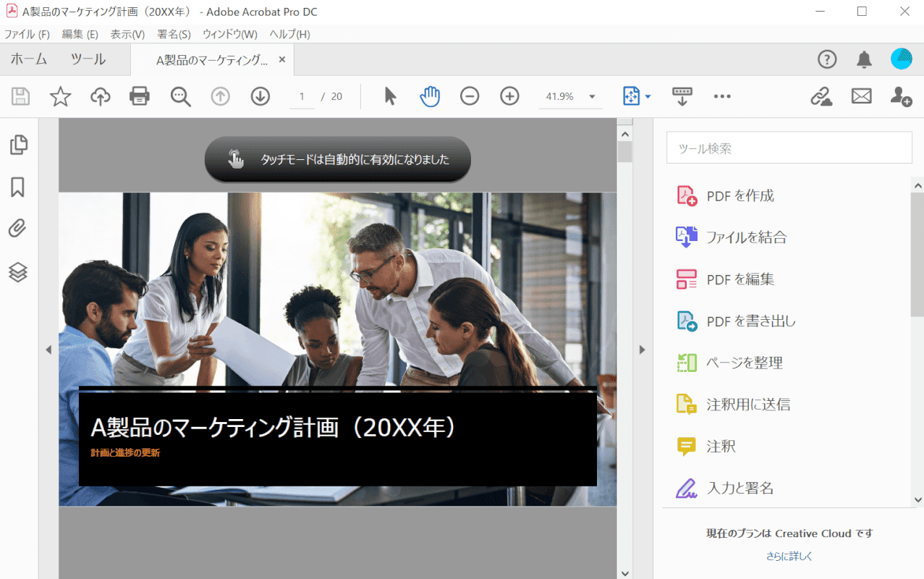Click the Save file icon
924x579 pixels.
point(21,96)
